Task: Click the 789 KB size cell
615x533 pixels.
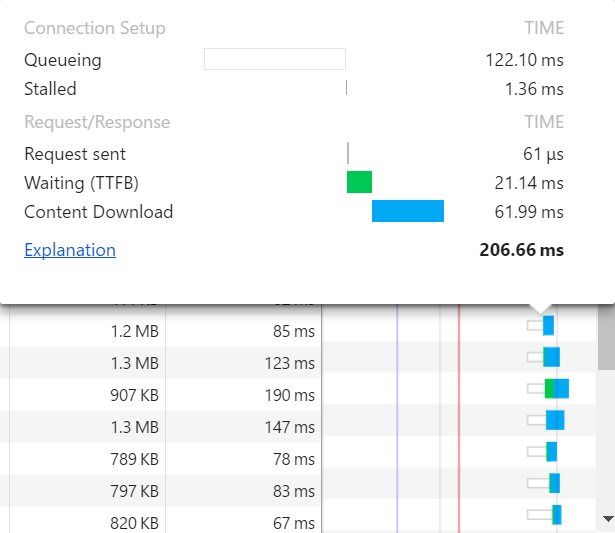Action: click(x=134, y=460)
